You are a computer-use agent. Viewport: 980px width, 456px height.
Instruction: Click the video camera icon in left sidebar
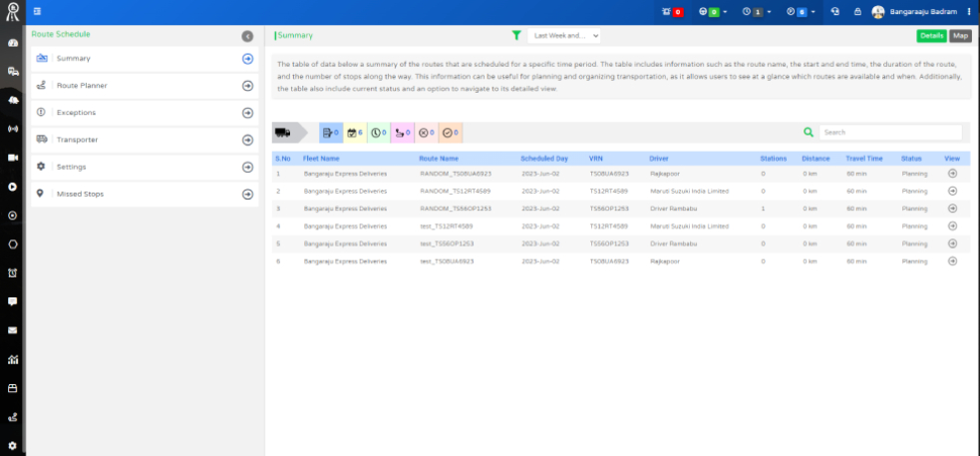[x=13, y=158]
